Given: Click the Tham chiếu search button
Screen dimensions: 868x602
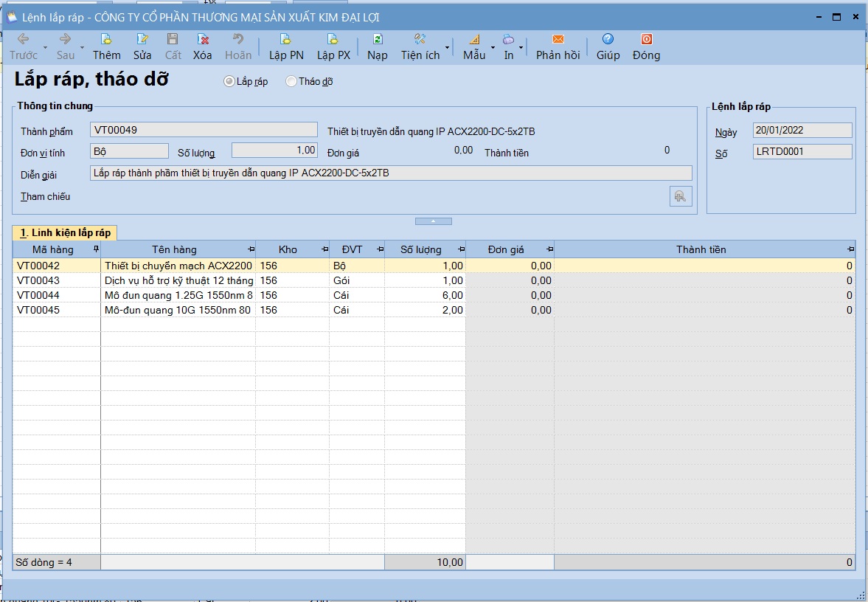Looking at the screenshot, I should 681,196.
